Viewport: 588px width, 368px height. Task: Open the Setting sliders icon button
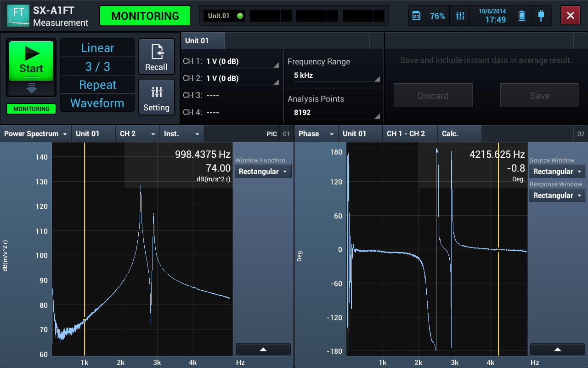tap(156, 97)
